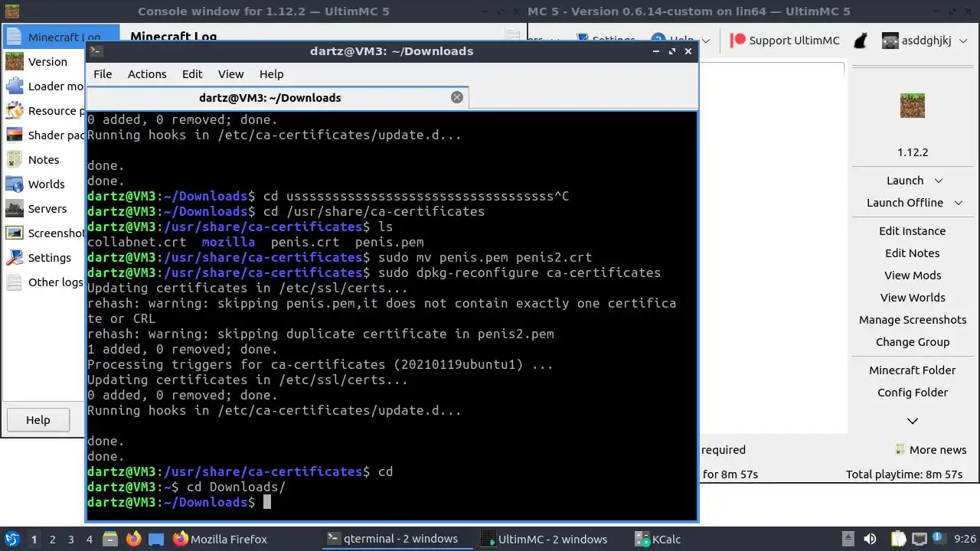
Task: Open the Lubuntu application menu
Action: coord(12,539)
